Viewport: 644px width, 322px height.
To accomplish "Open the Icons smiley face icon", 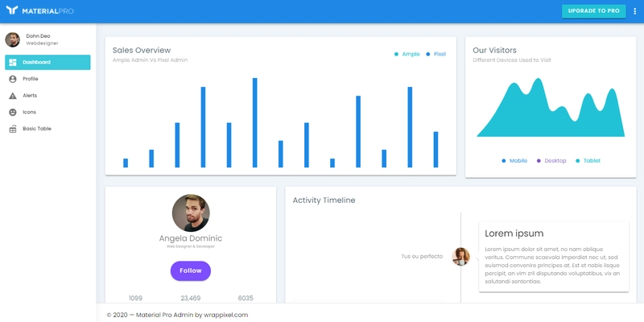I will (13, 112).
